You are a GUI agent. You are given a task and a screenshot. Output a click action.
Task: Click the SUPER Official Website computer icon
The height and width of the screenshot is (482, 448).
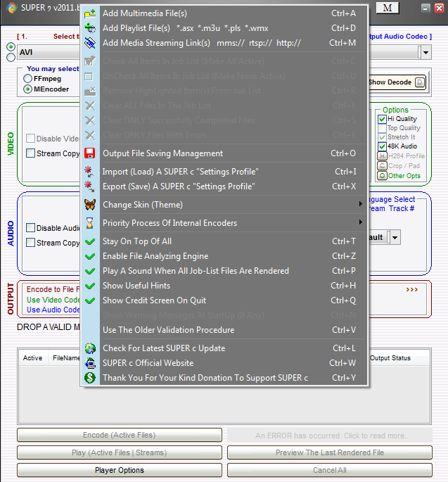[90, 363]
